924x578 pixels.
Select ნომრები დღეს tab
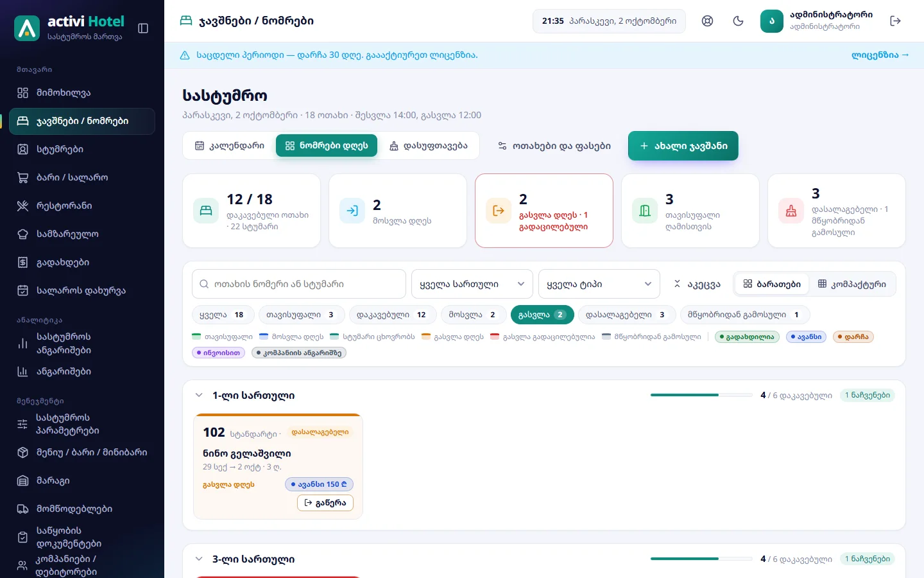pos(327,146)
